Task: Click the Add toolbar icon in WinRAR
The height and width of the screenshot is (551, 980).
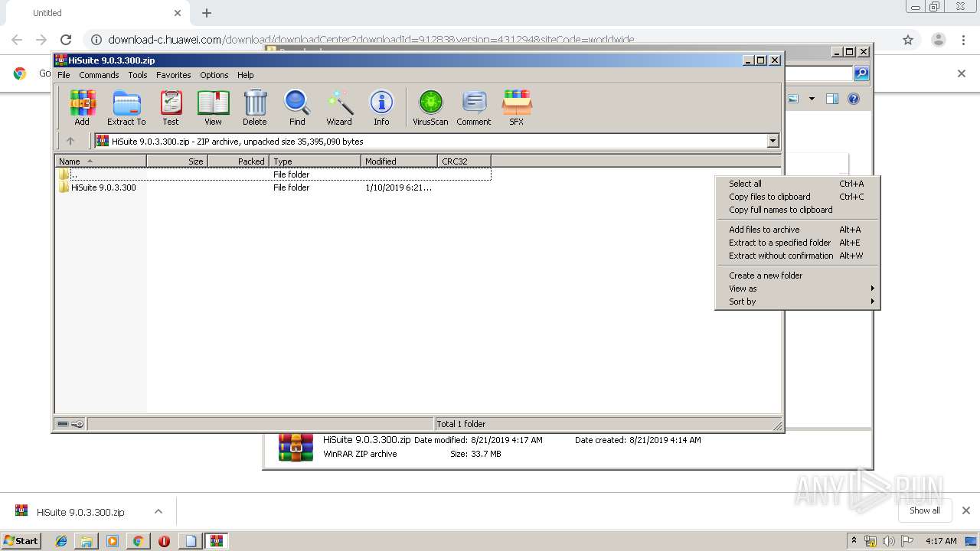Action: pos(82,107)
